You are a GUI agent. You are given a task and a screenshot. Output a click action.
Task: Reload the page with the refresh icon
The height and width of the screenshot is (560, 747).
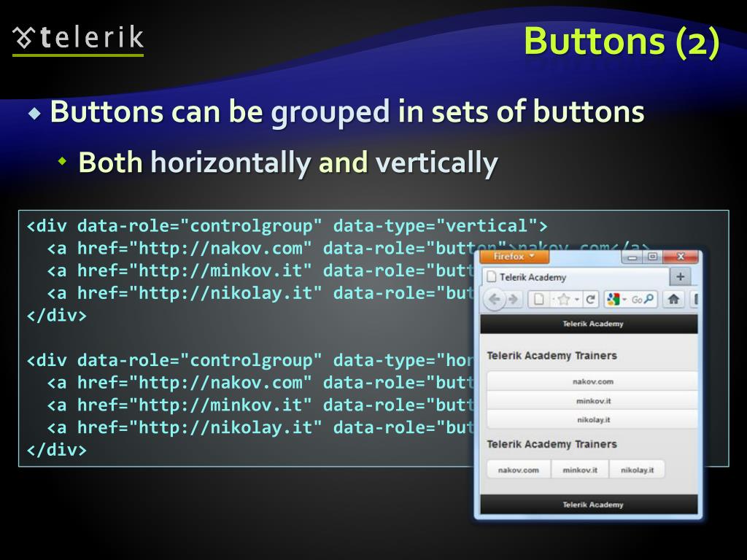(x=591, y=300)
